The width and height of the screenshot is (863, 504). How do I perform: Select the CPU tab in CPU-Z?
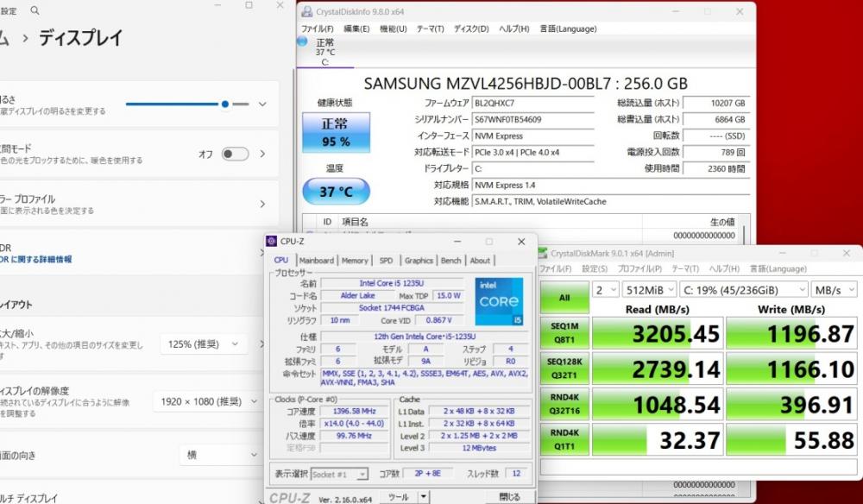(281, 261)
